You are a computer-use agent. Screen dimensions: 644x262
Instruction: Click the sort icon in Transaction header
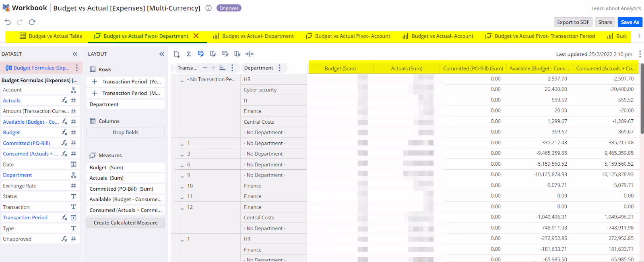pos(222,68)
